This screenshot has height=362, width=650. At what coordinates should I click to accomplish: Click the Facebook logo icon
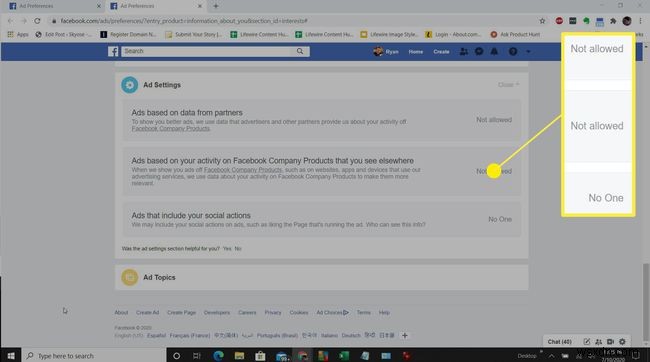pos(113,51)
